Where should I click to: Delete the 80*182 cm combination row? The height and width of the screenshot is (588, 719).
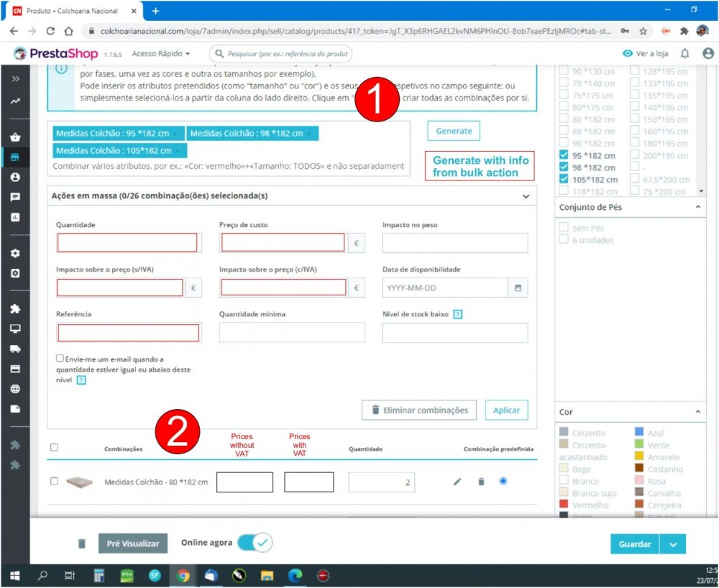[x=480, y=482]
